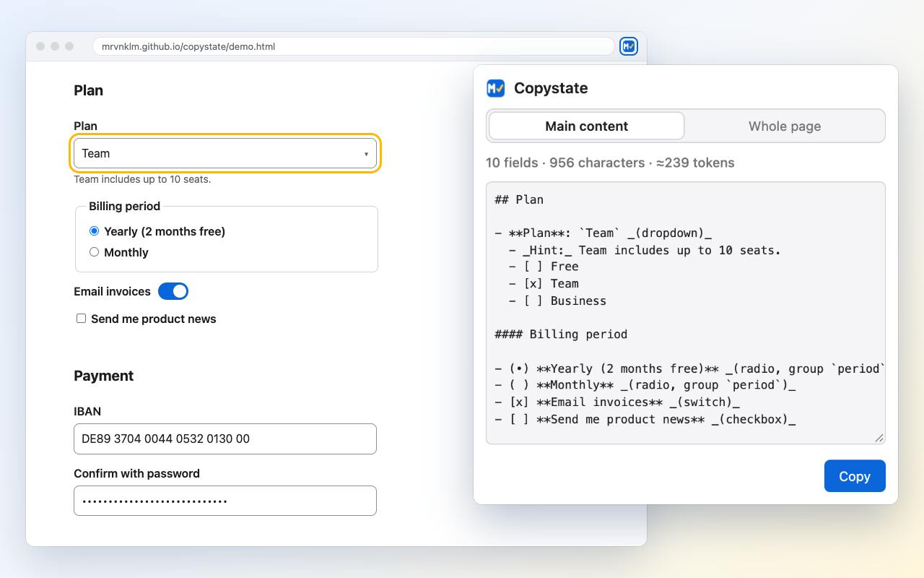Click the '10 fields · 956 characters' summary text
Screen dimensions: 924x578
coord(565,163)
